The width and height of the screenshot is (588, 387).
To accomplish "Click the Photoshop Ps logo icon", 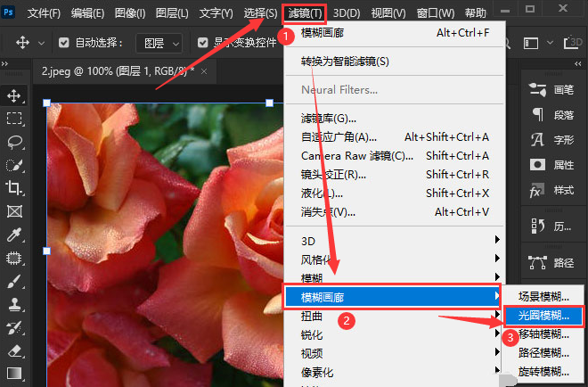I will click(8, 12).
